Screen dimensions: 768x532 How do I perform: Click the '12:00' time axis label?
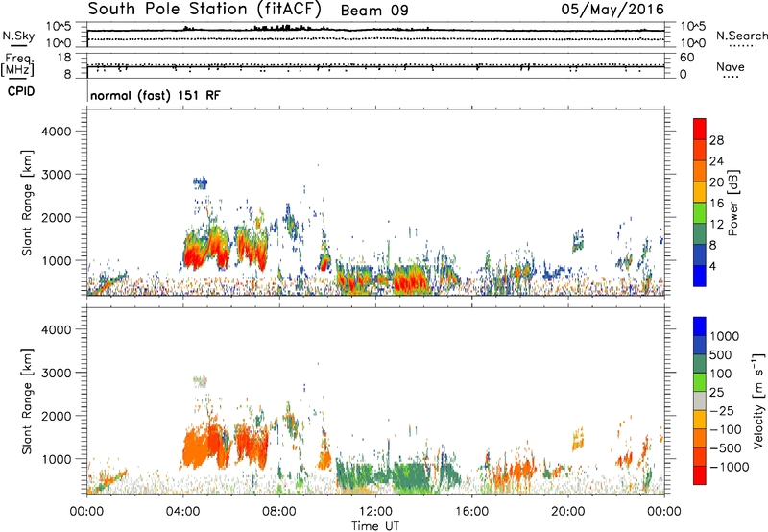tap(375, 512)
